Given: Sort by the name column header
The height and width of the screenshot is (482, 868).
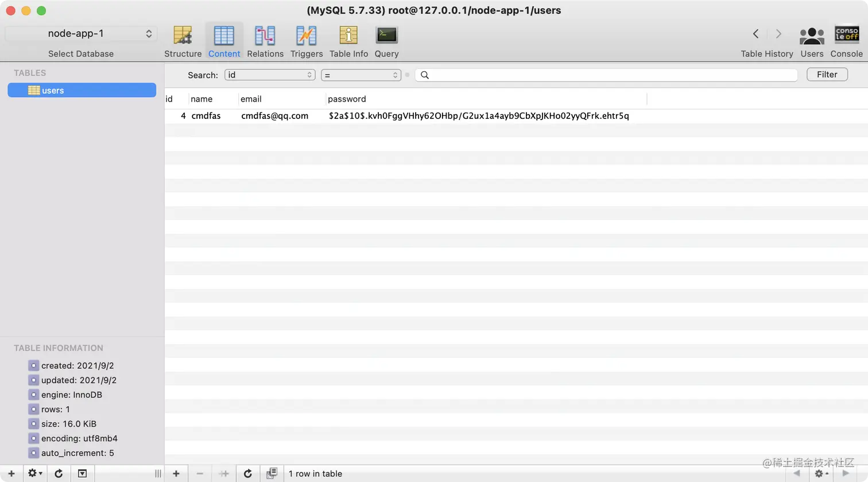Looking at the screenshot, I should (x=213, y=99).
